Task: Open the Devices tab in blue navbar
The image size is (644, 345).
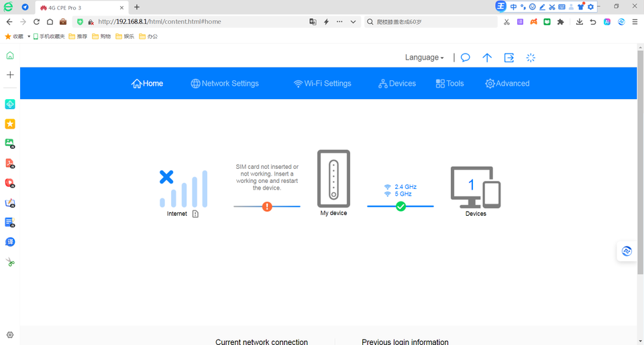Action: [x=397, y=84]
